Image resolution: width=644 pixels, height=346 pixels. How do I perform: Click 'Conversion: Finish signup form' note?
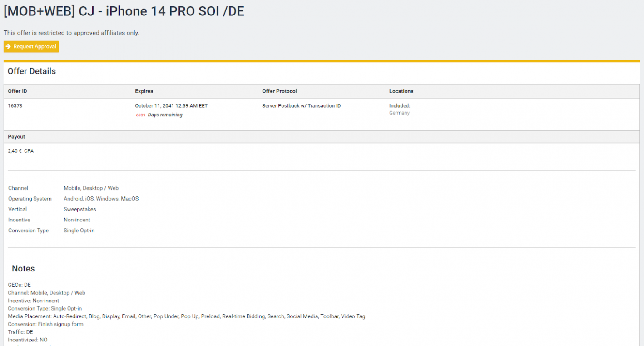(46, 324)
